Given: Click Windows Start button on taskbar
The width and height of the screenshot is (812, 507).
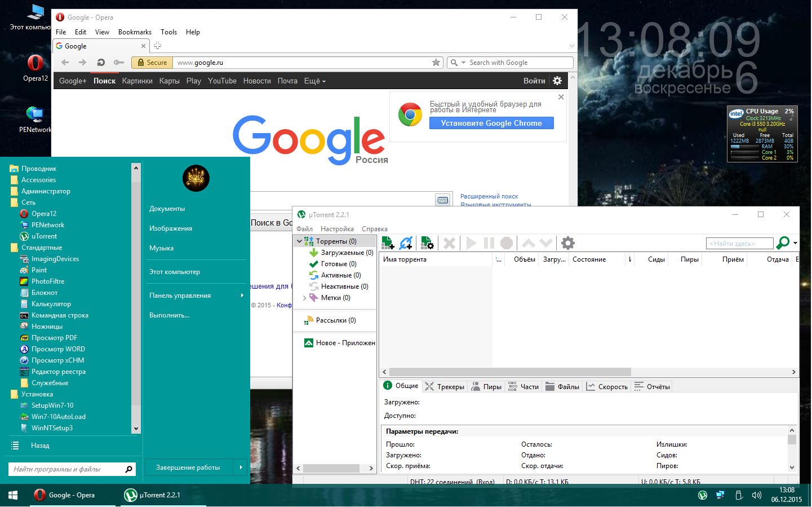Looking at the screenshot, I should pos(13,495).
